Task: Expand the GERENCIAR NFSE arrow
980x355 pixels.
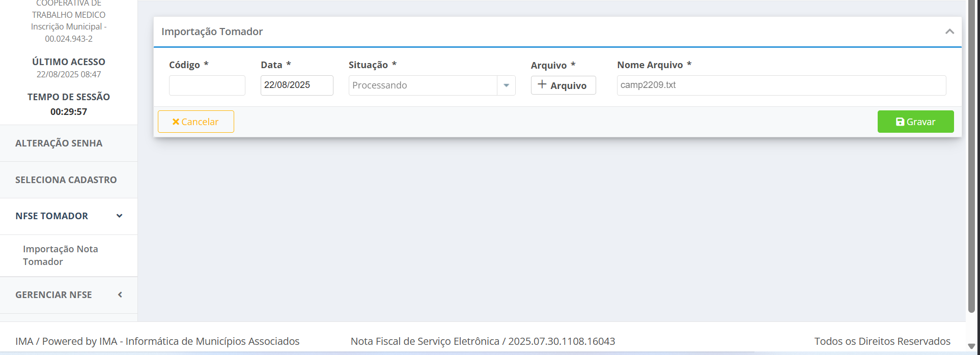Action: tap(120, 295)
